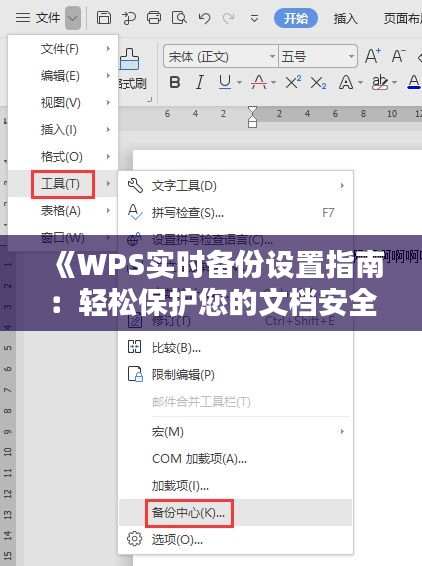Open the 格式(O) submenu item

(x=63, y=157)
